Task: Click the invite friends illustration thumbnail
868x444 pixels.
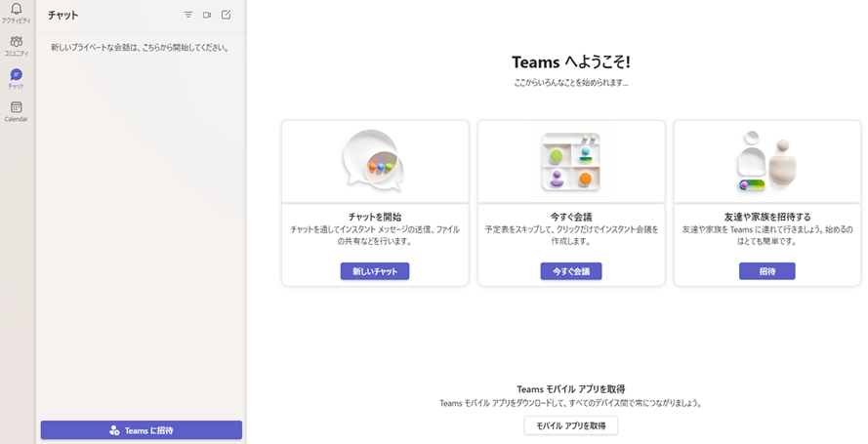Action: [x=766, y=161]
